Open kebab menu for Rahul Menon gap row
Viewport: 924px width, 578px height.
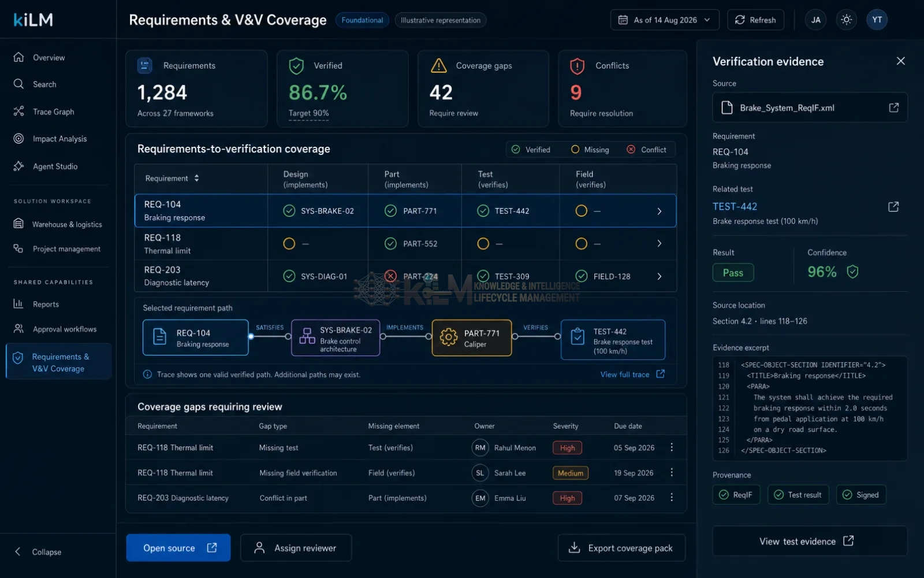672,447
